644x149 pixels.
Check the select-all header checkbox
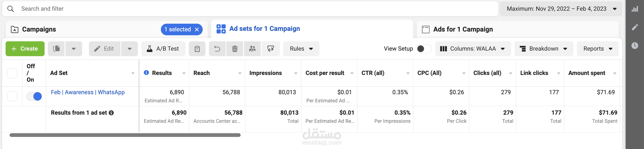coord(12,73)
